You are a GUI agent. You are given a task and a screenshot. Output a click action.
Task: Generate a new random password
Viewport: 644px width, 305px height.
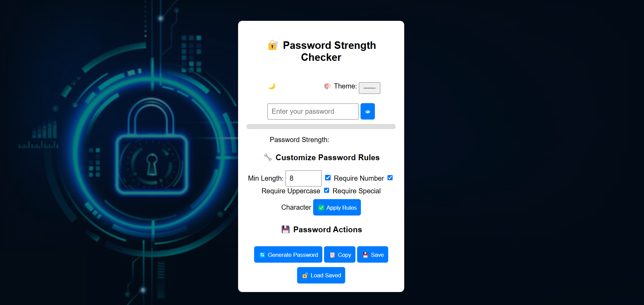pyautogui.click(x=288, y=254)
